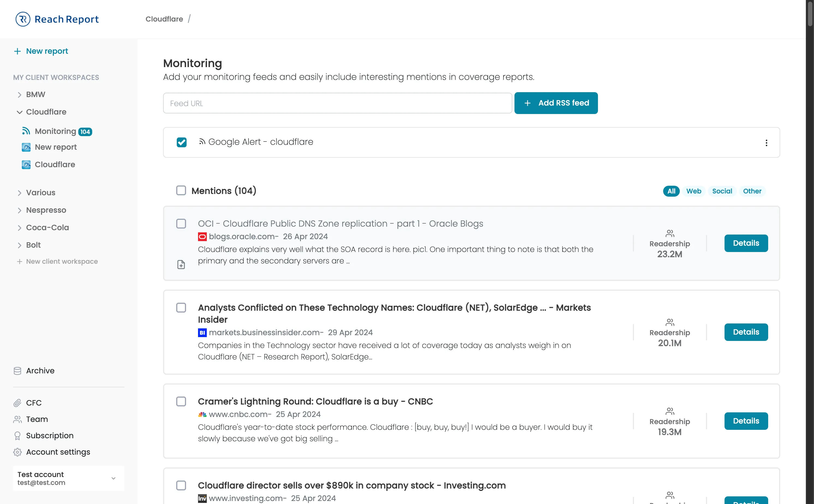
Task: Click the Add RSS feed button
Action: 556,103
